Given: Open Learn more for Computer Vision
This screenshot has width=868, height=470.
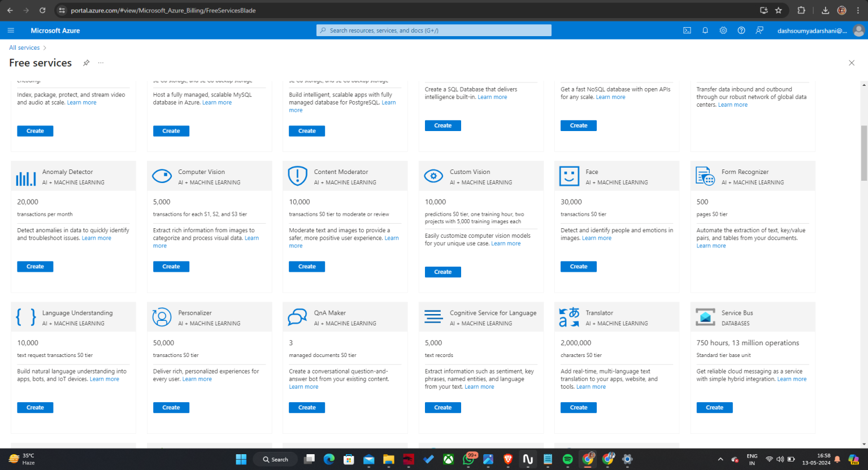Looking at the screenshot, I should pos(251,238).
